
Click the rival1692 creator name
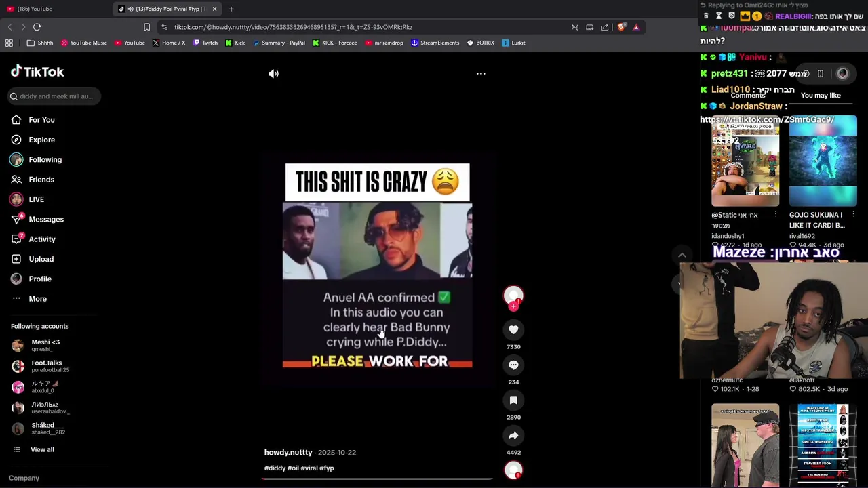tap(802, 236)
